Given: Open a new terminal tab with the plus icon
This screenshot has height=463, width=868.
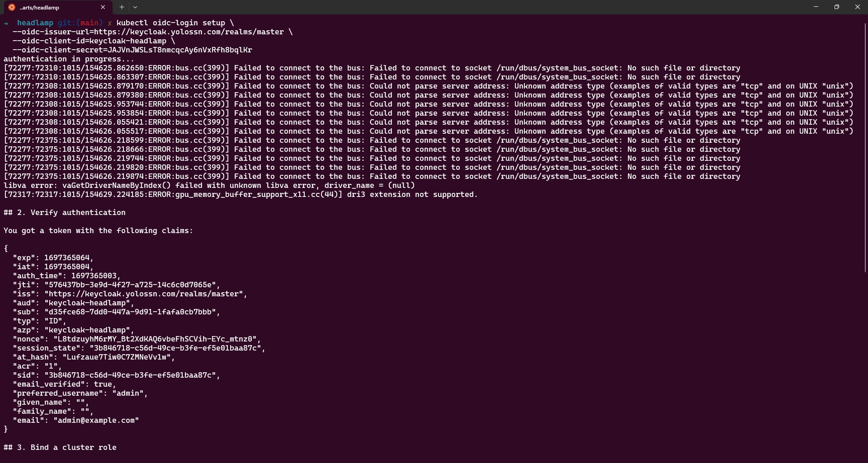Looking at the screenshot, I should [121, 7].
